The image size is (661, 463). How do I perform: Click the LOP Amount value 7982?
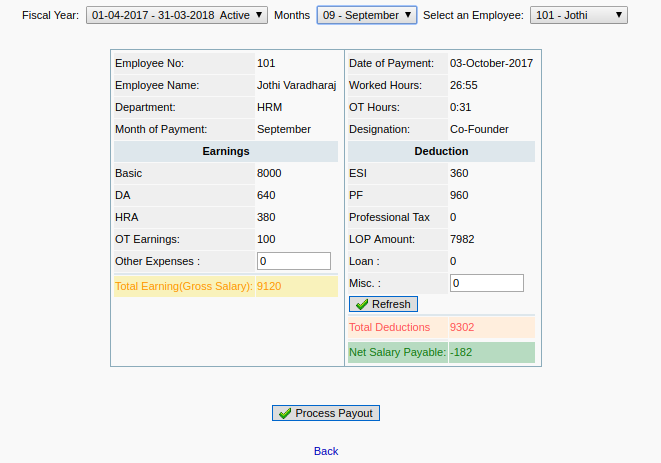[x=462, y=239]
